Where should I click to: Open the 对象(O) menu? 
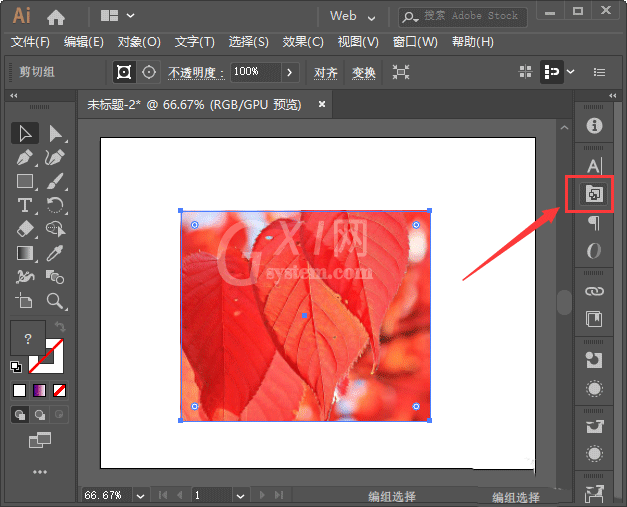point(139,42)
